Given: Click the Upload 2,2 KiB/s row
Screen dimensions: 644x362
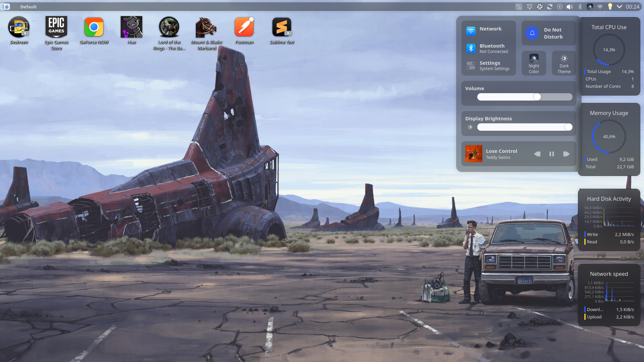Looking at the screenshot, I should coord(609,317).
